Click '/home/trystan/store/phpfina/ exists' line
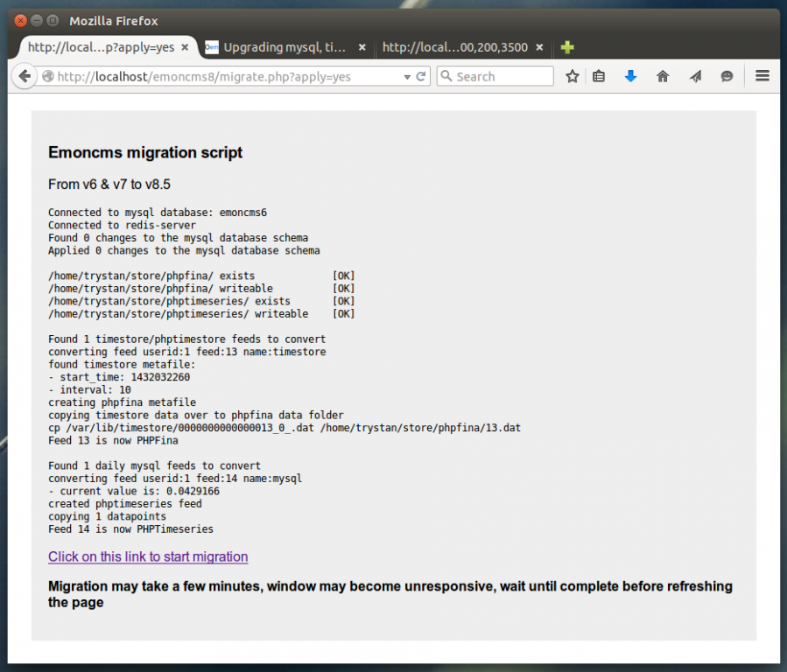This screenshot has height=672, width=787. tap(201, 276)
